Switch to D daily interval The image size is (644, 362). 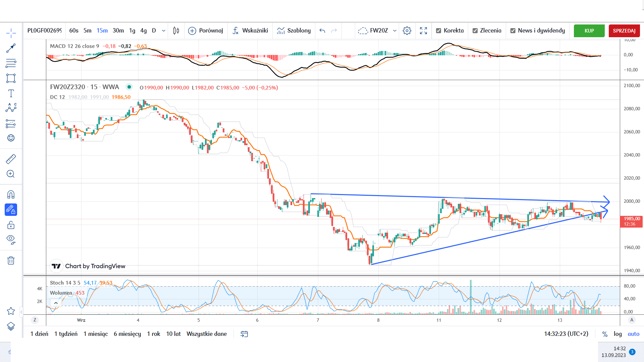(x=154, y=31)
